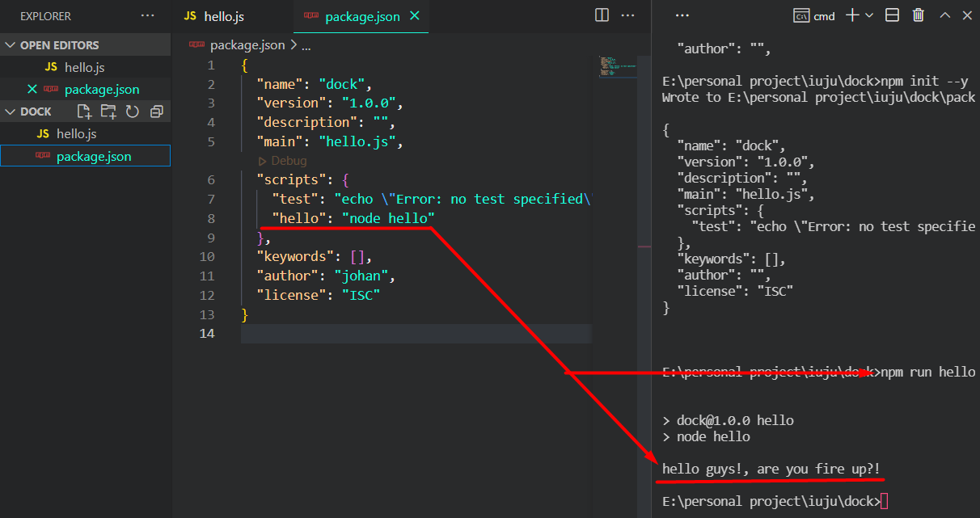
Task: Refresh the Explorer view
Action: pyautogui.click(x=129, y=111)
